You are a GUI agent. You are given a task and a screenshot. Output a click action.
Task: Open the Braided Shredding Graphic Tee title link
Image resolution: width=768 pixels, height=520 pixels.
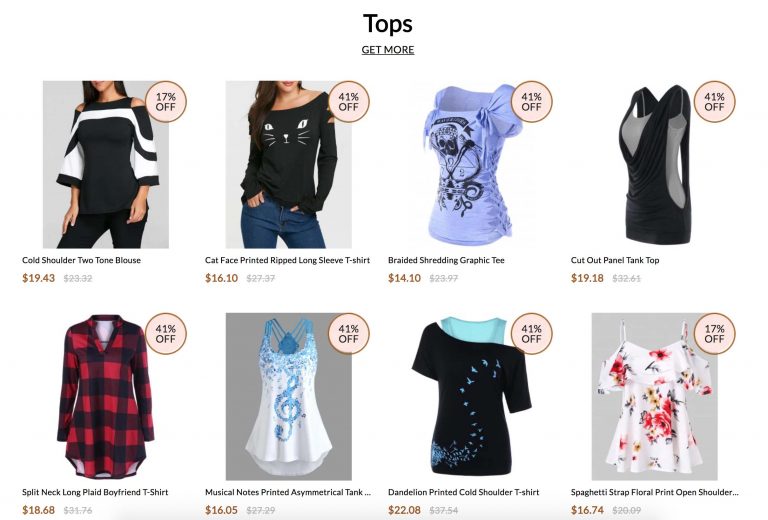coord(446,260)
